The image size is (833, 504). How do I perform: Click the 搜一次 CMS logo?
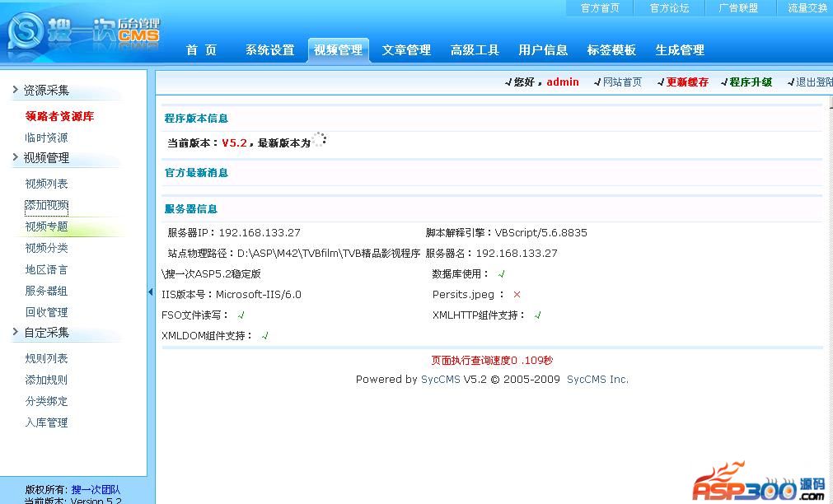(x=84, y=33)
